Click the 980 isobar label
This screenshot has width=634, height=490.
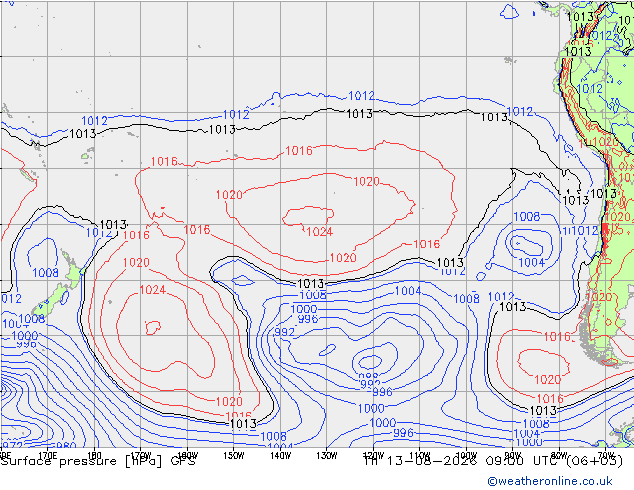pyautogui.click(x=66, y=446)
